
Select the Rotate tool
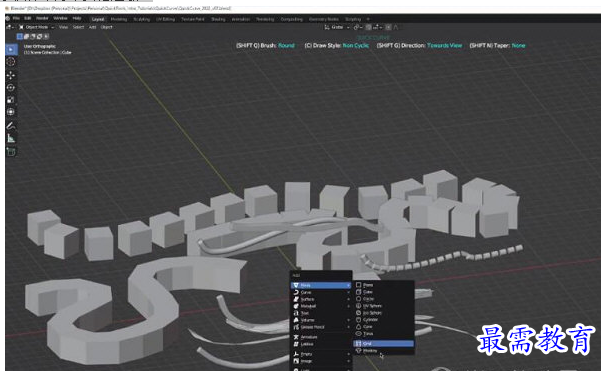click(11, 87)
